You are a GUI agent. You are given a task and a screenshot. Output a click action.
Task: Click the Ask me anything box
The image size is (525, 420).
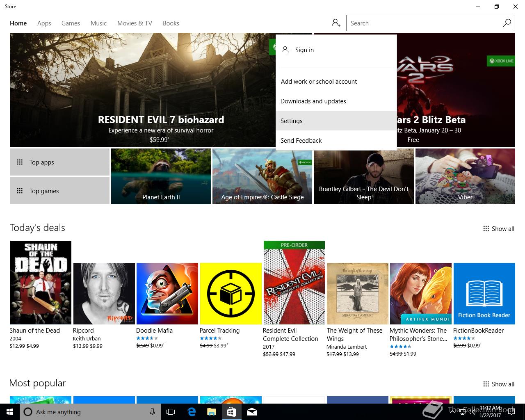89,412
